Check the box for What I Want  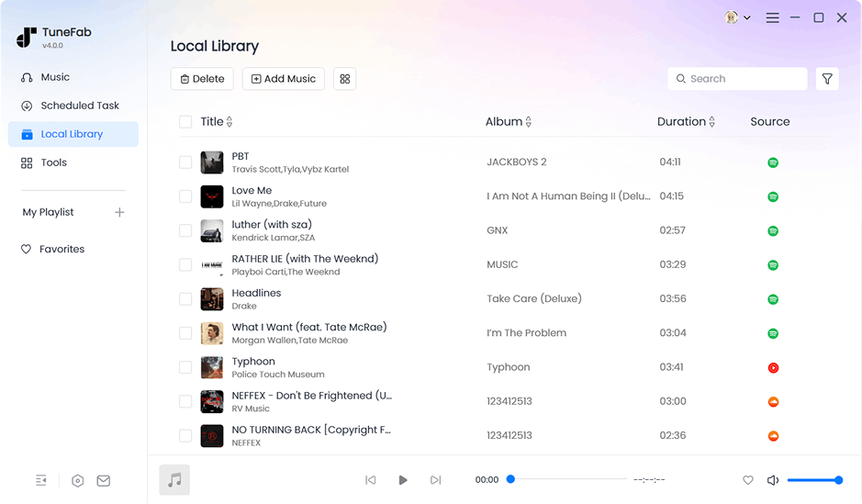185,333
